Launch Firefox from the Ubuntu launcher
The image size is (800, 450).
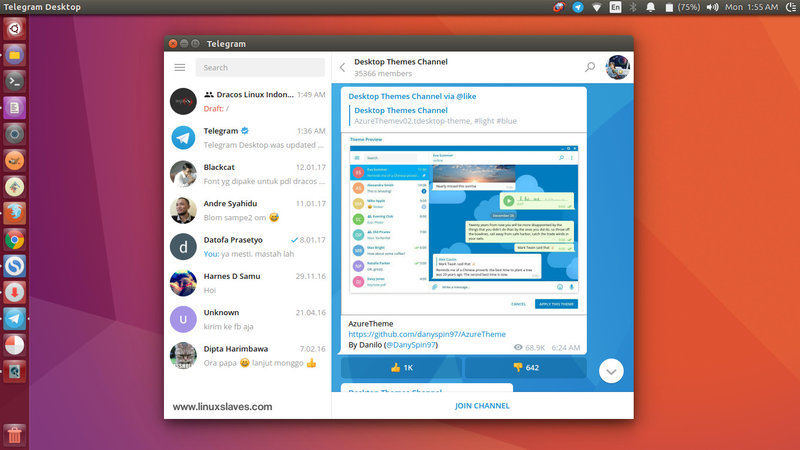point(14,213)
